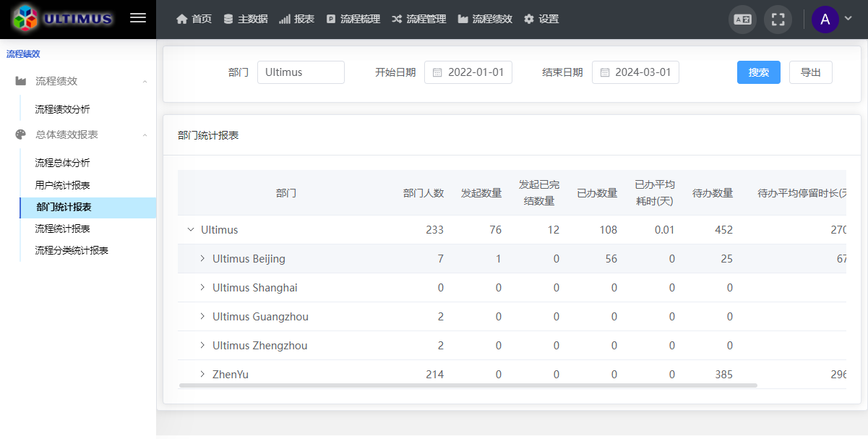Click the 流程绩效 breadcrumb heading
Viewport: 868px width, 439px height.
coord(23,54)
